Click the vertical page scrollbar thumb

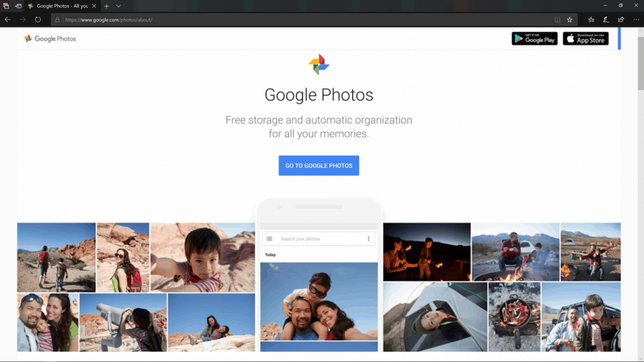[641, 63]
